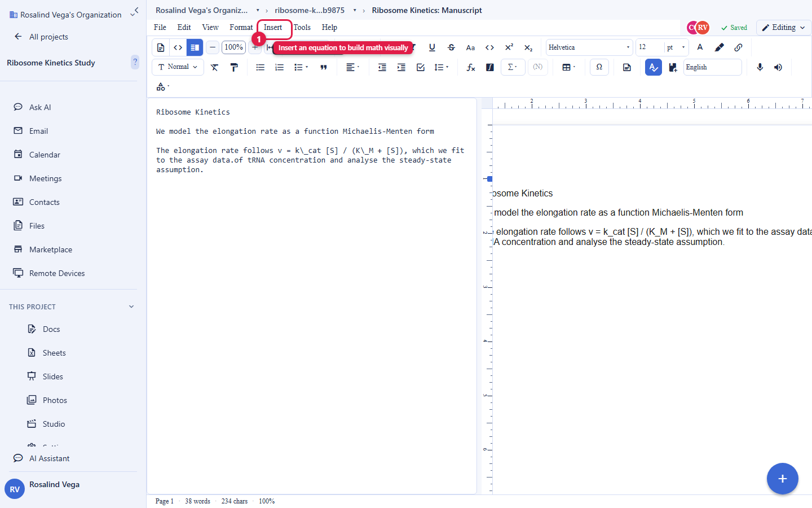This screenshot has height=508, width=812.
Task: Toggle strikethrough formatting
Action: 451,47
